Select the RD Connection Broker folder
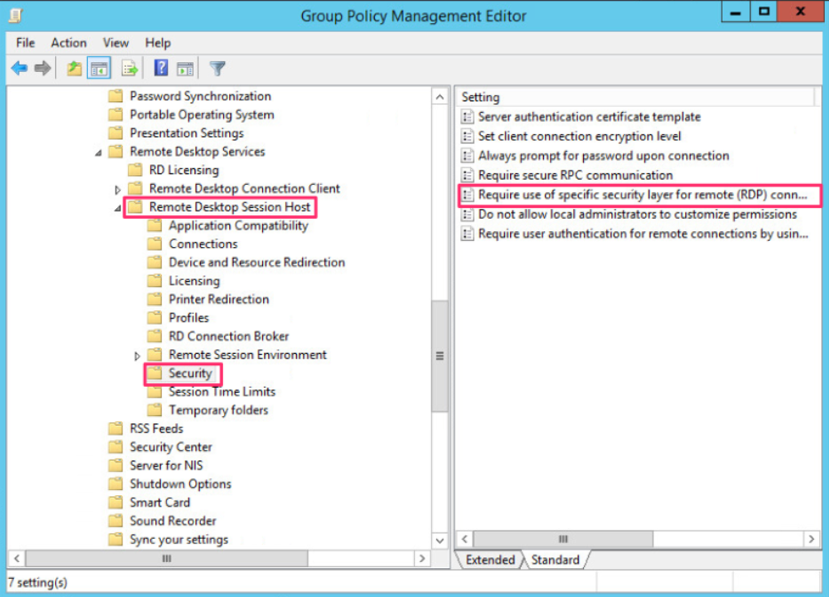 [x=229, y=336]
